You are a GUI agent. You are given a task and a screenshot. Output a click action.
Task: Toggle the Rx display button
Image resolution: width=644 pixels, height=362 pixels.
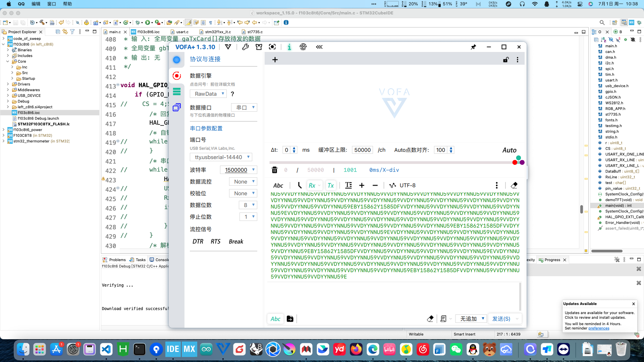(x=312, y=185)
